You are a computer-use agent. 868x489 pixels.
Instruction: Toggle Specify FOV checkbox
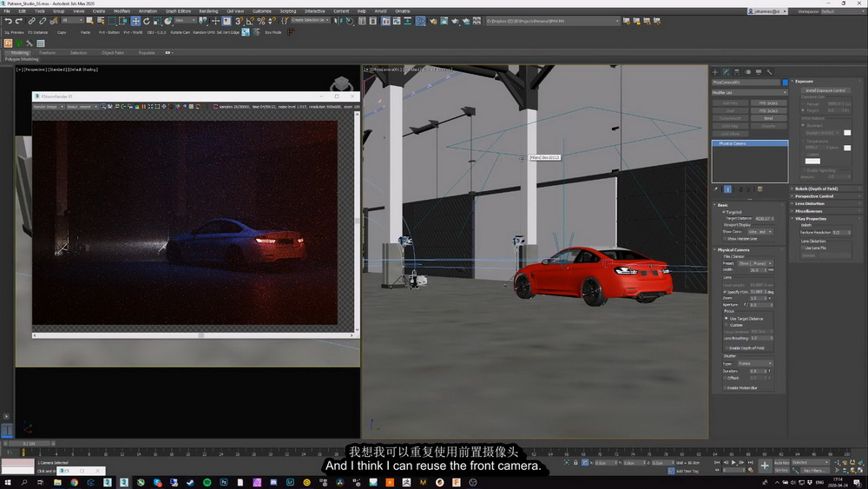point(725,292)
